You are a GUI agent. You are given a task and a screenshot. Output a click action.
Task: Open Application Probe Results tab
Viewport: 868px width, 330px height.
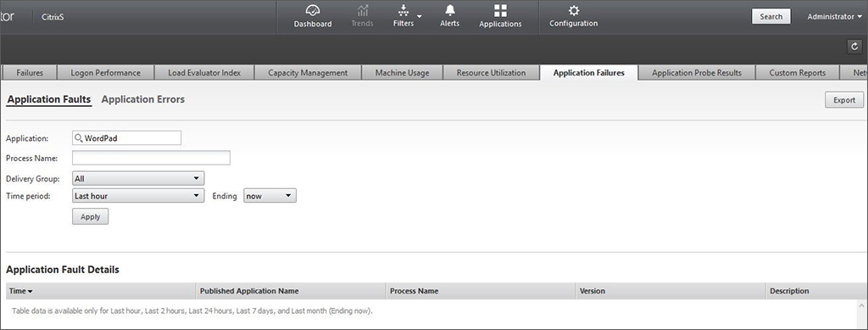697,73
